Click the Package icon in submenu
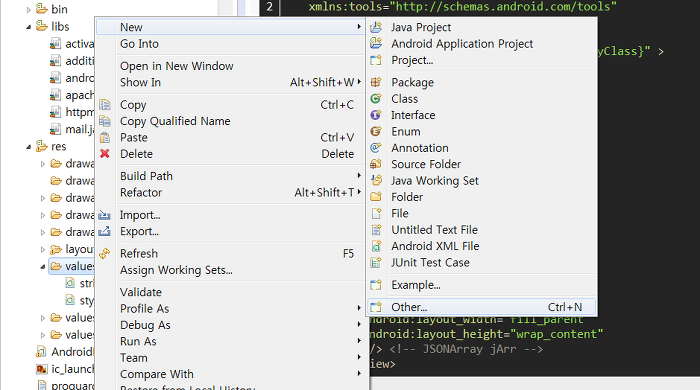 (376, 82)
